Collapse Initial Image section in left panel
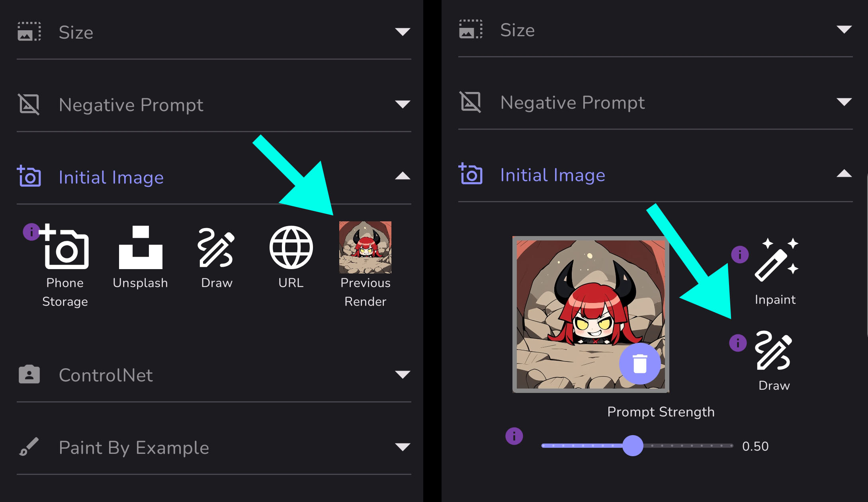The height and width of the screenshot is (502, 868). point(403,176)
